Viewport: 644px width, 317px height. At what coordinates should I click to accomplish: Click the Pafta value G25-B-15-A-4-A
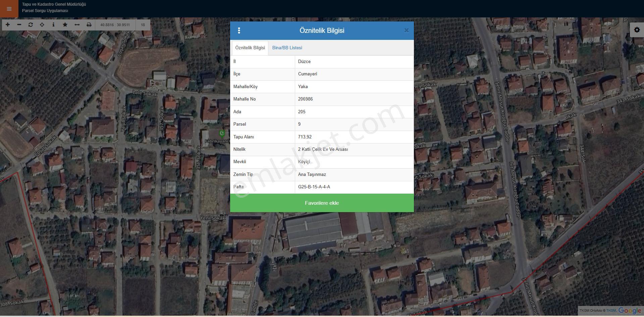click(x=314, y=187)
